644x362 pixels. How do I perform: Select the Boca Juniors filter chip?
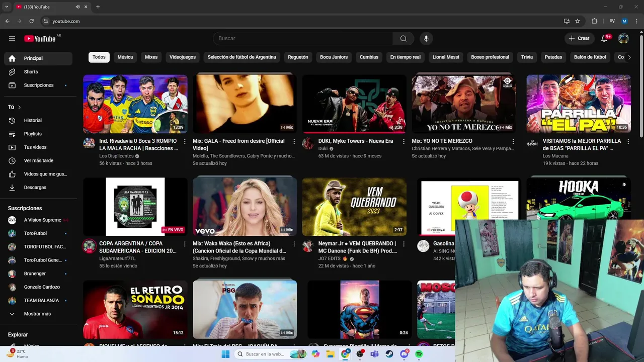click(x=334, y=57)
